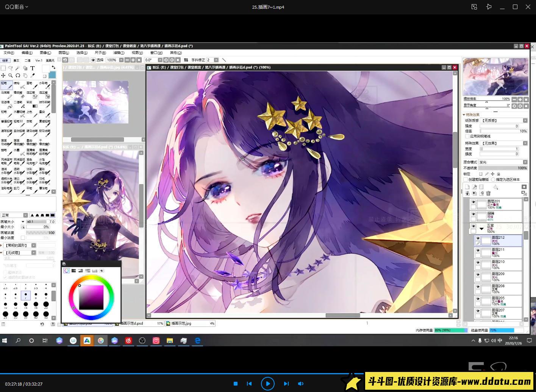The width and height of the screenshot is (536, 392).
Task: Select the magic wand tool
Action: (x=17, y=68)
